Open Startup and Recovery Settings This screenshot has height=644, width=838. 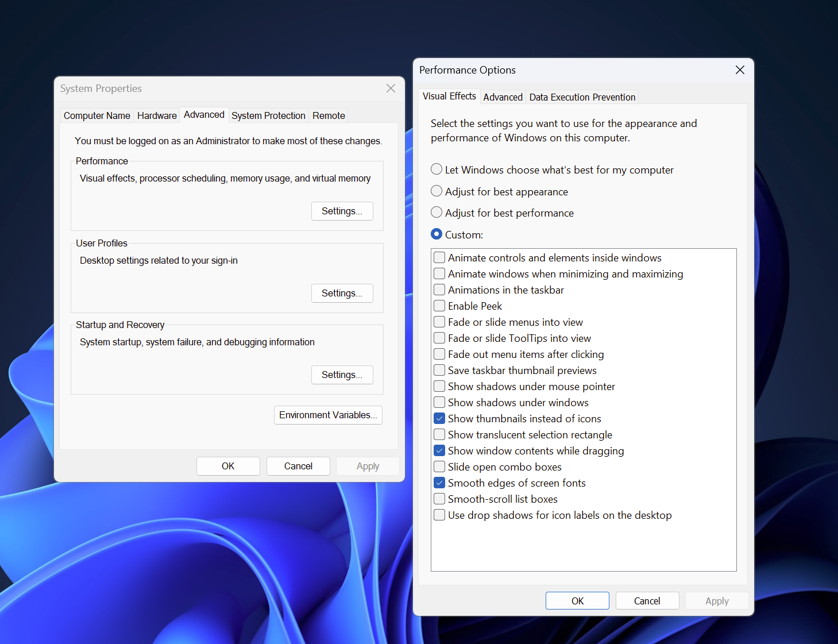tap(342, 375)
